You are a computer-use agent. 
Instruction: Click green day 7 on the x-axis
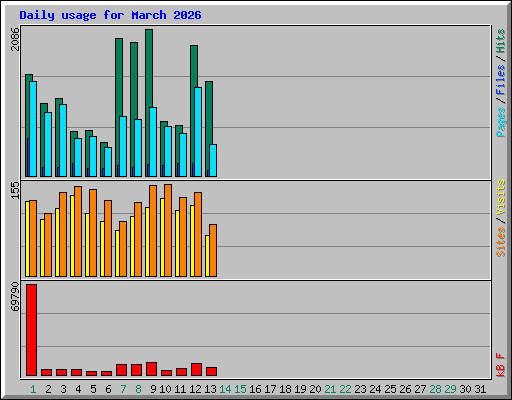pyautogui.click(x=123, y=389)
